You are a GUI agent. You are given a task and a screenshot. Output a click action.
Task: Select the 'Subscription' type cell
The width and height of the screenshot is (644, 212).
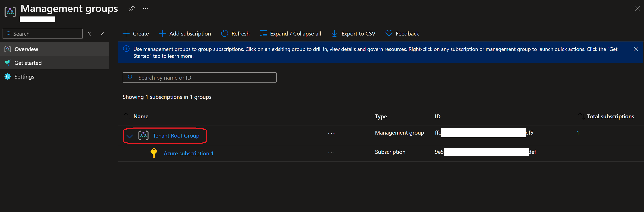click(x=390, y=152)
